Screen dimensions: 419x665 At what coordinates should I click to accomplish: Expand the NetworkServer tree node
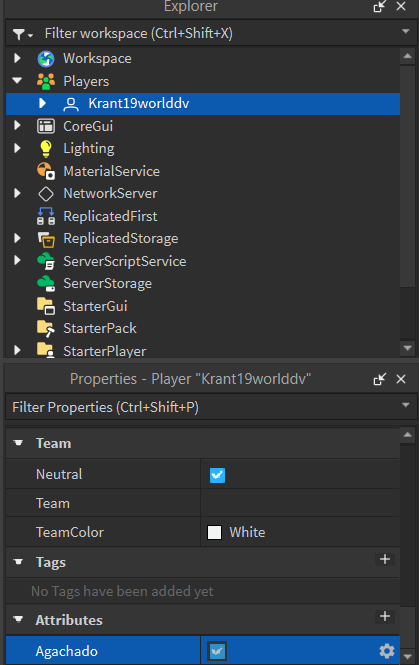(x=17, y=193)
